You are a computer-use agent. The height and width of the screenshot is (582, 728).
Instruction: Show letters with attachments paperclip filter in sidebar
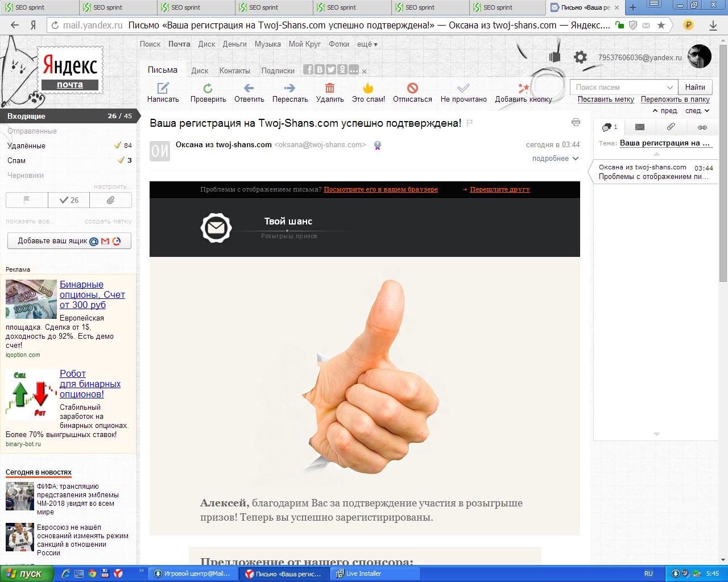tap(110, 200)
